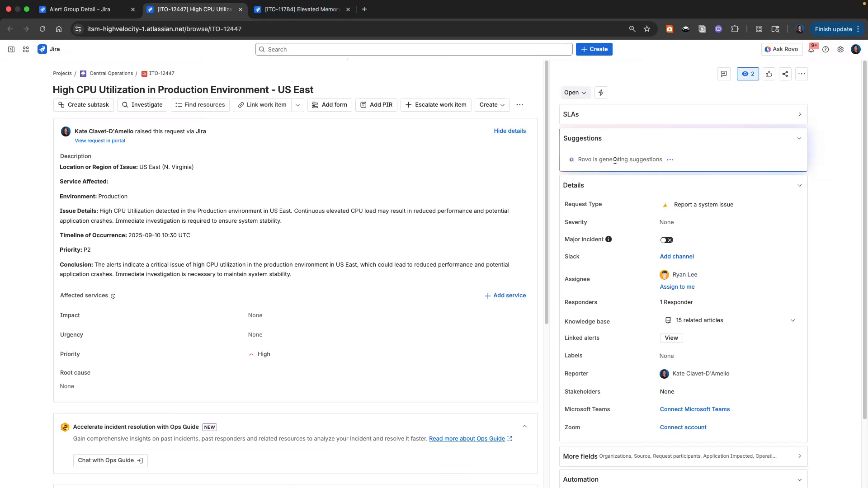Open the Jira app switcher grid icon
Screen dimensions: 868x488
tap(26, 49)
